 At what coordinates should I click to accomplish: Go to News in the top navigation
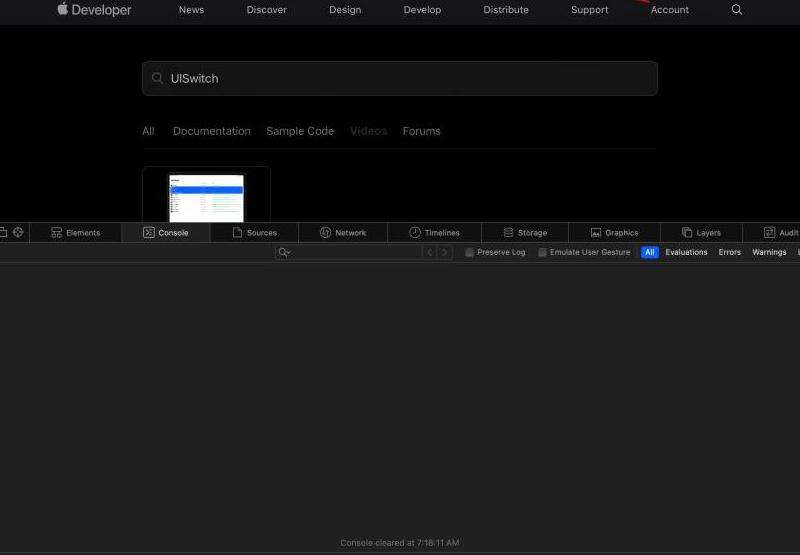coord(191,10)
